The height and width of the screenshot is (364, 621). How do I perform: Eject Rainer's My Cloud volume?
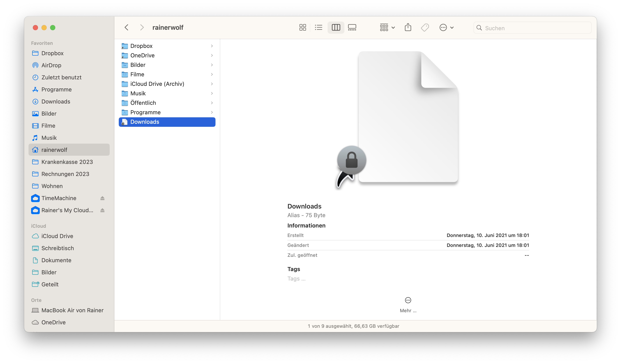(102, 210)
